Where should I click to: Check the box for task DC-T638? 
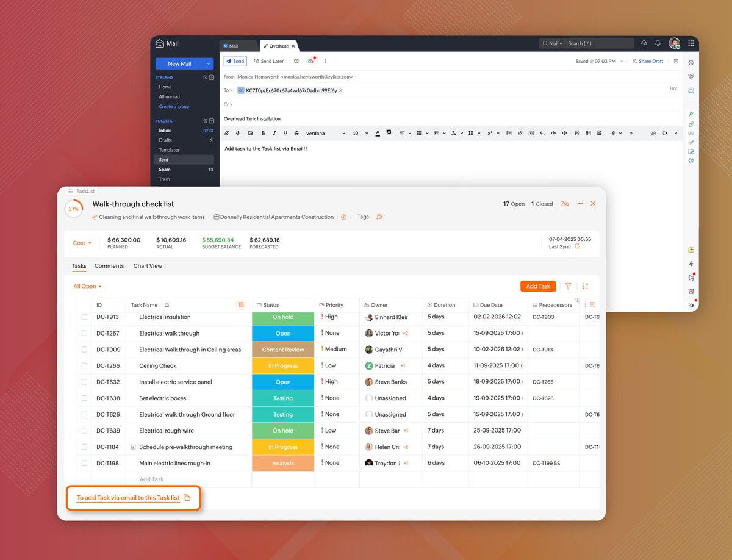pyautogui.click(x=85, y=398)
